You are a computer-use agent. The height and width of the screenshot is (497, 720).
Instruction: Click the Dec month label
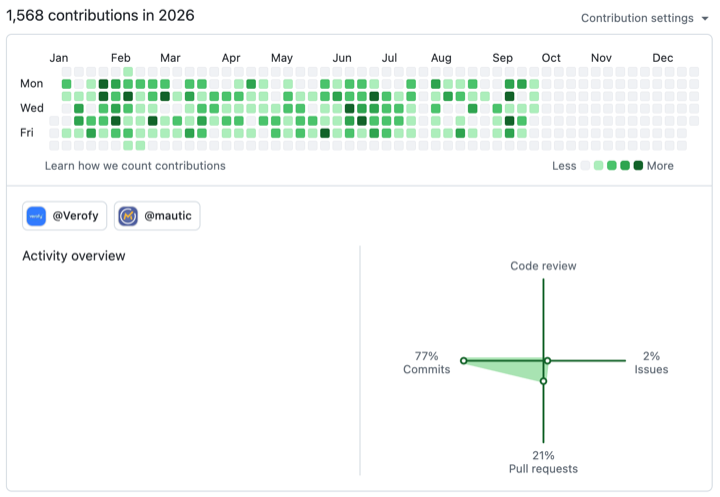[663, 58]
